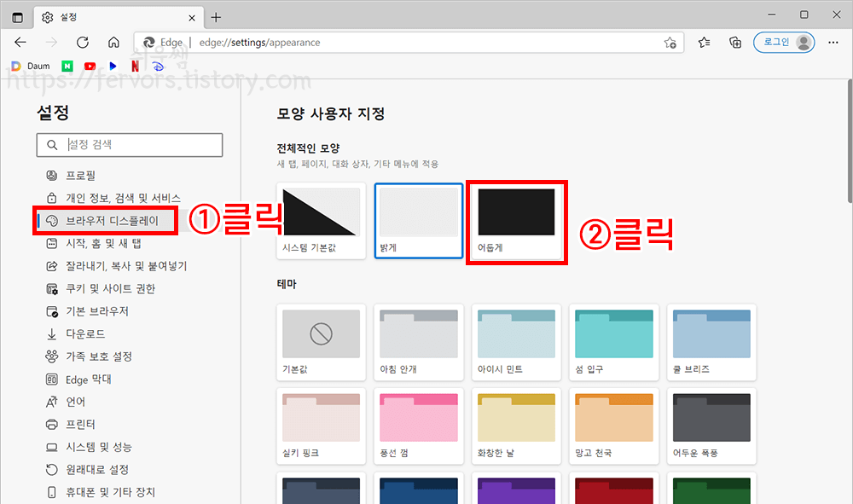Open the Edge settings and more menu
The height and width of the screenshot is (504, 853).
[x=833, y=43]
